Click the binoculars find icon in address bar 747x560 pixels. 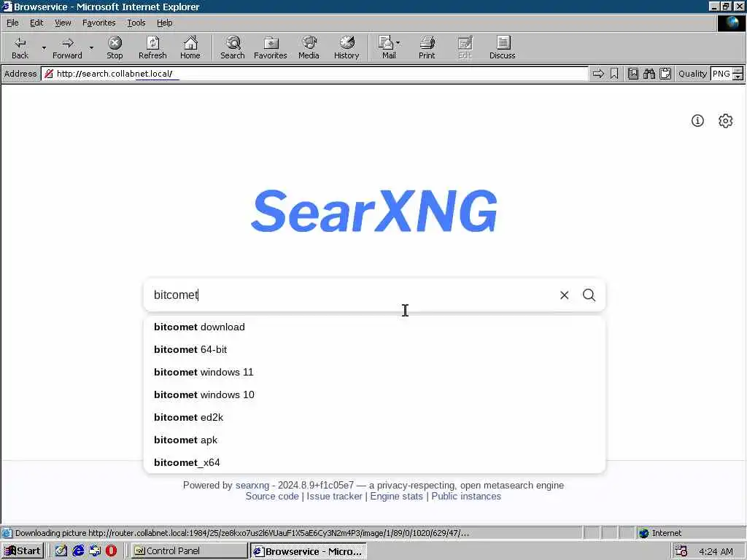pos(649,74)
